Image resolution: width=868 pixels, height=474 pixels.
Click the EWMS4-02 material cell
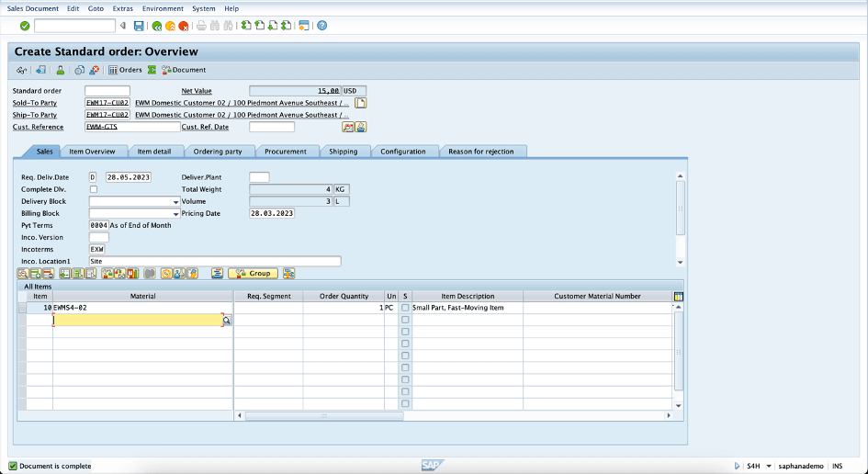click(x=142, y=308)
